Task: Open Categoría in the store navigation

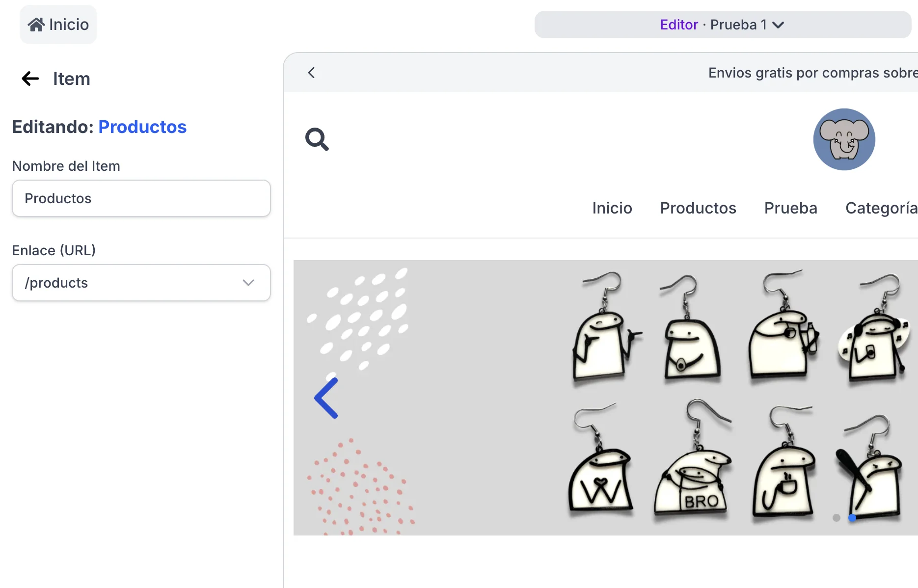Action: 881,208
